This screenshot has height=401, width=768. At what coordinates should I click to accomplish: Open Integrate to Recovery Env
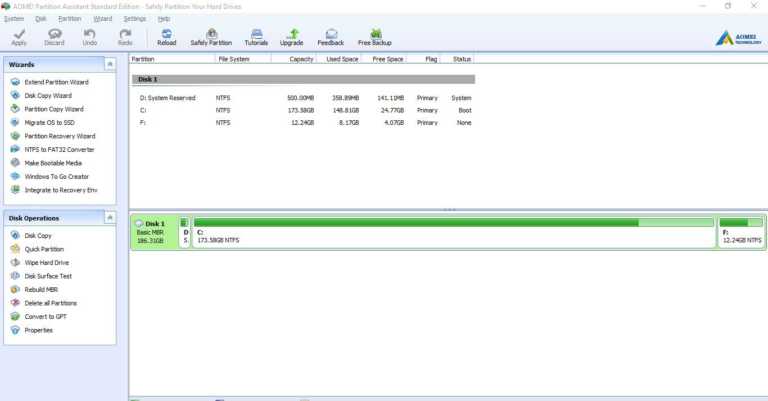61,190
